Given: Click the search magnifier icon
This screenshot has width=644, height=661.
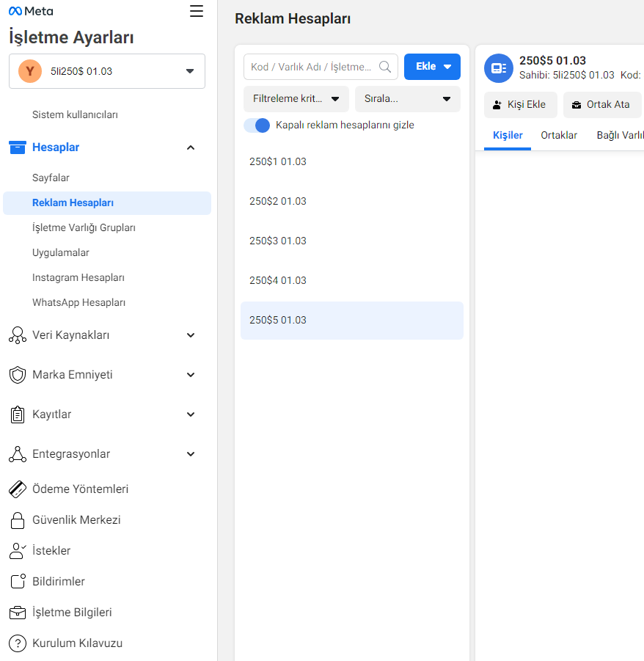Looking at the screenshot, I should pos(385,67).
